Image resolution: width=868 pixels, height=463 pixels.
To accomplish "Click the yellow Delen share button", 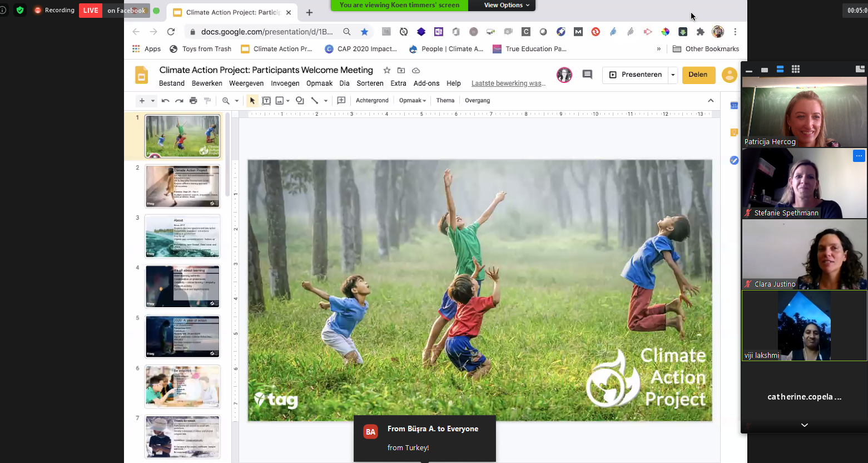I will click(x=698, y=75).
